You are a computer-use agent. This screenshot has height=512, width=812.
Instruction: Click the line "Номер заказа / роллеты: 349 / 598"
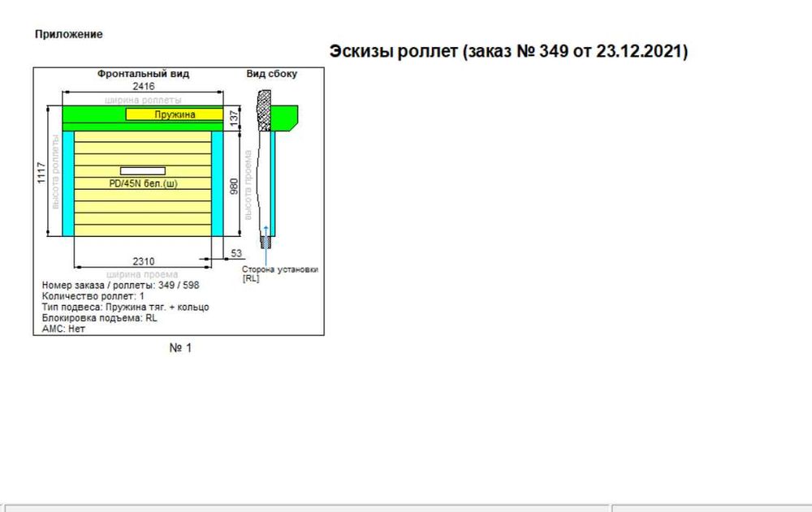pos(120,286)
